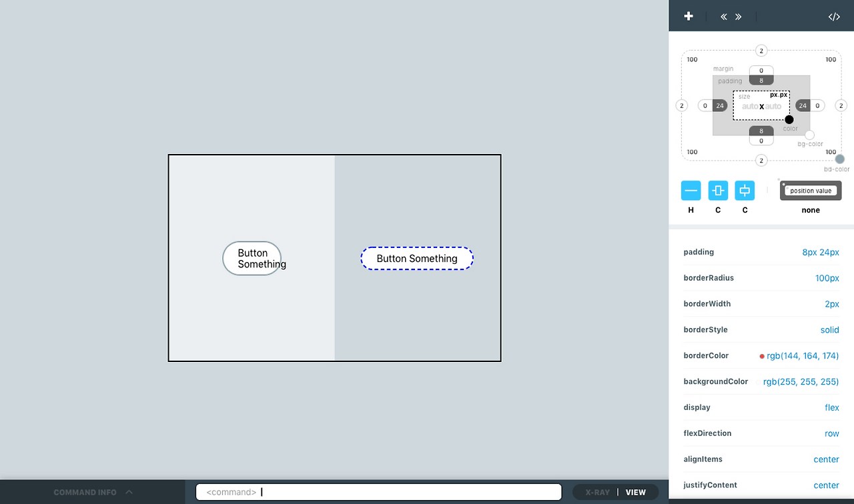This screenshot has height=504, width=854.
Task: Click the solid value next to borderStyle
Action: tap(829, 329)
